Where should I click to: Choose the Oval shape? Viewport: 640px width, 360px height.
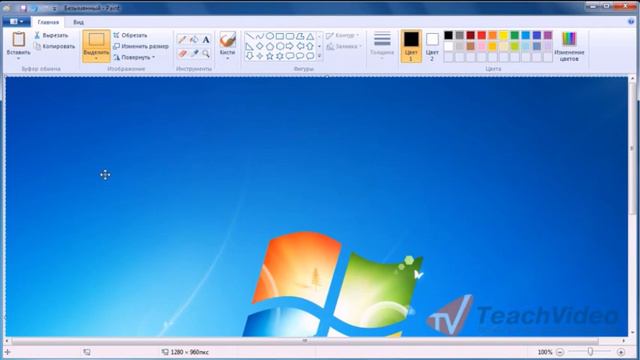click(270, 36)
